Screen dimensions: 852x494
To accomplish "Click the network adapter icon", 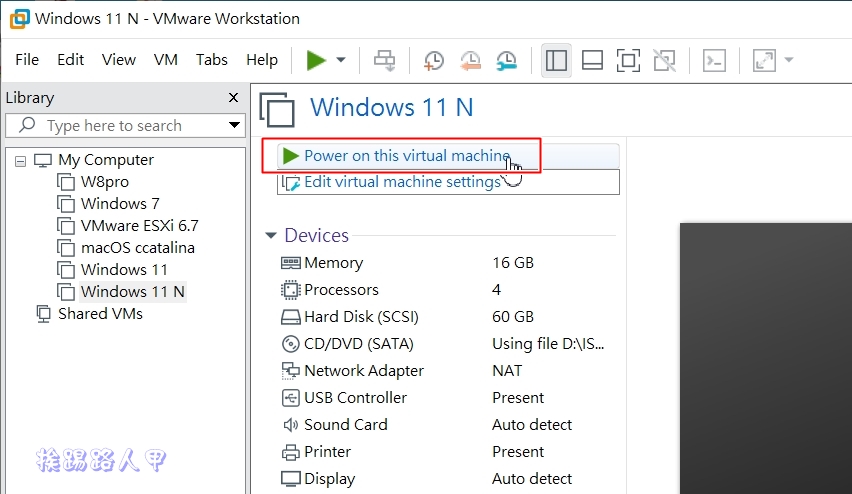I will (291, 371).
